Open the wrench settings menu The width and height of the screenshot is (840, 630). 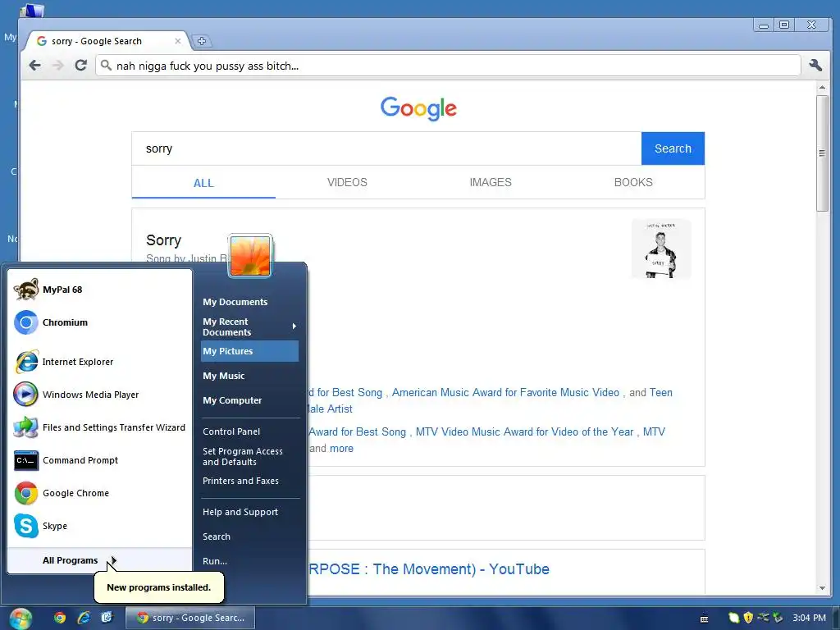(815, 66)
